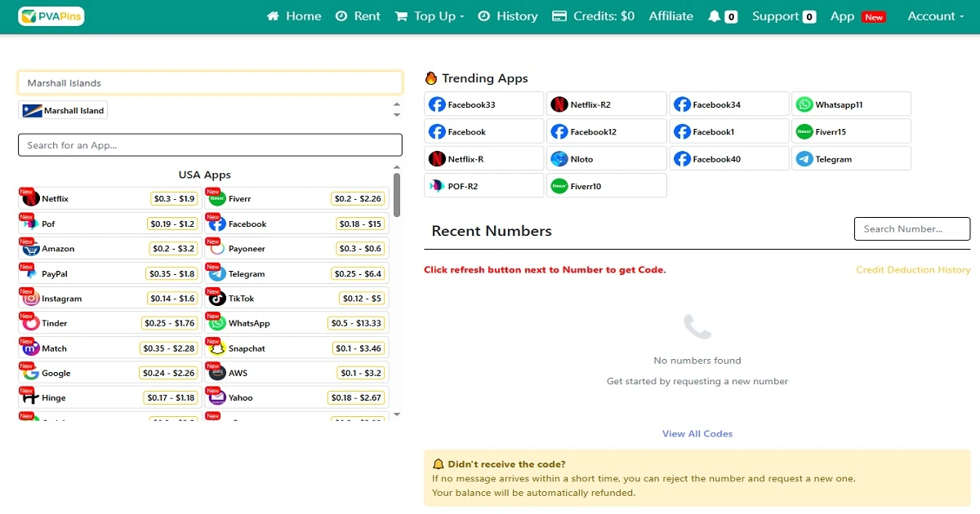The image size is (980, 514).
Task: Click the Fiverr icon in USA Apps
Action: coord(217,198)
